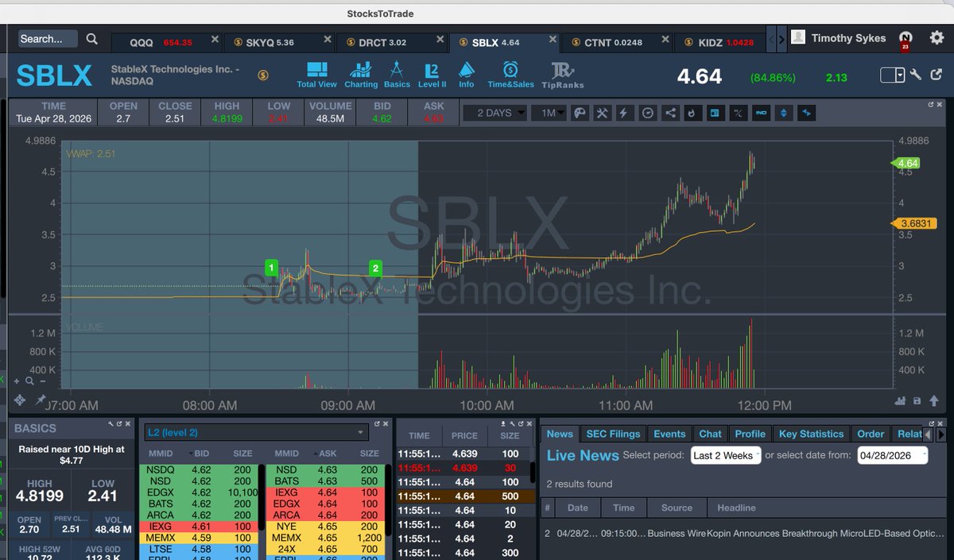Toggle the blue chart layout panel icon
Screen dimensions: 954x560
(x=715, y=114)
